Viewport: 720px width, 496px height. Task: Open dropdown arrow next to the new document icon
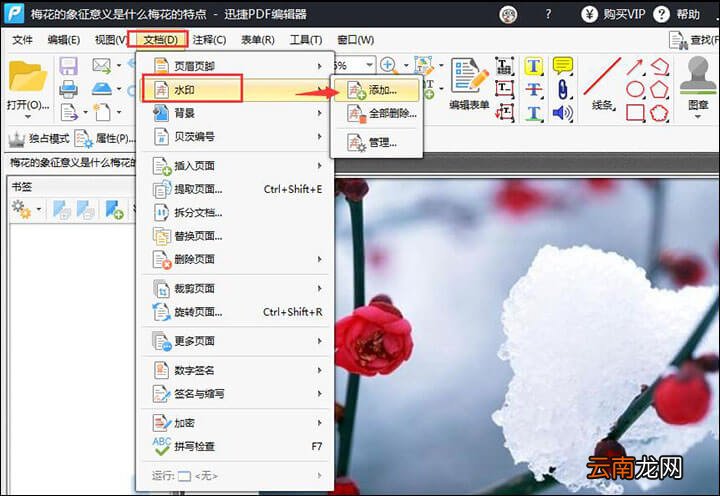pos(119,112)
